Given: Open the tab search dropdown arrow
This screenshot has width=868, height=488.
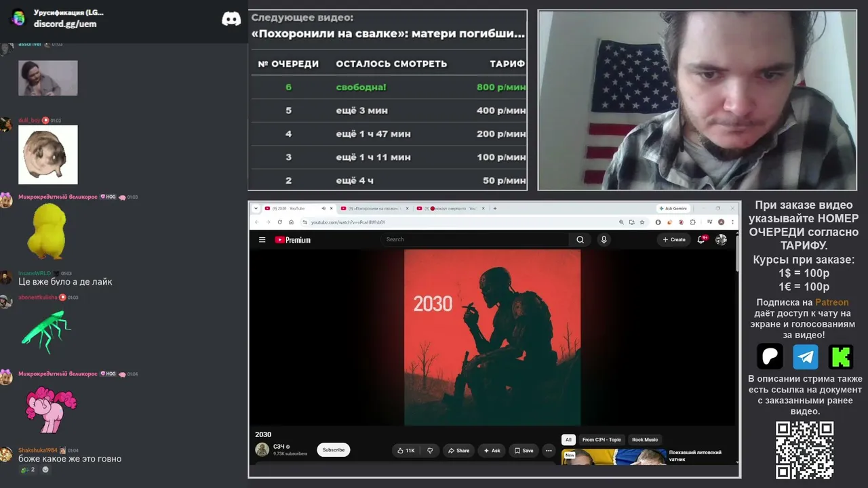Looking at the screenshot, I should click(x=257, y=208).
